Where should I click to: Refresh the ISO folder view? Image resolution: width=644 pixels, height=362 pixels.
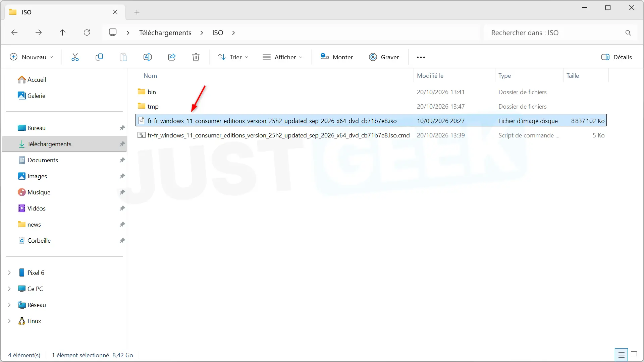(87, 33)
